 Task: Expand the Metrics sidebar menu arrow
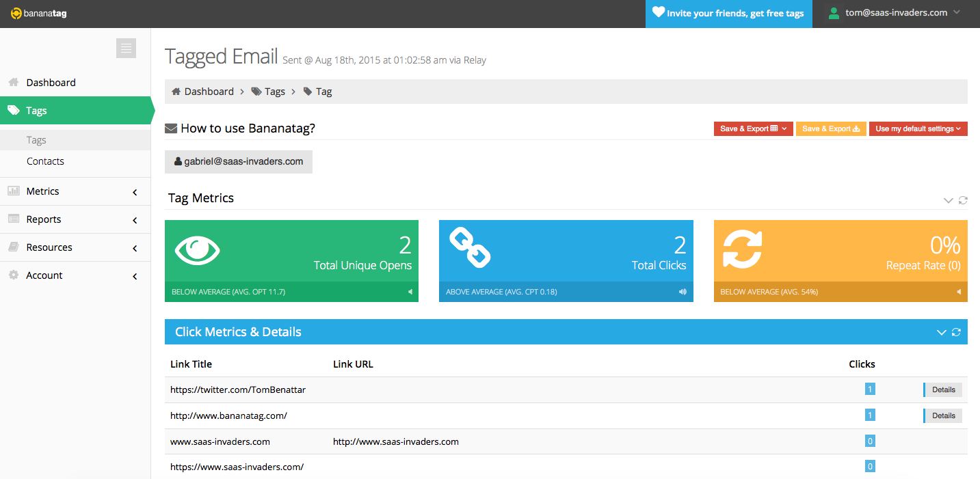tap(135, 192)
